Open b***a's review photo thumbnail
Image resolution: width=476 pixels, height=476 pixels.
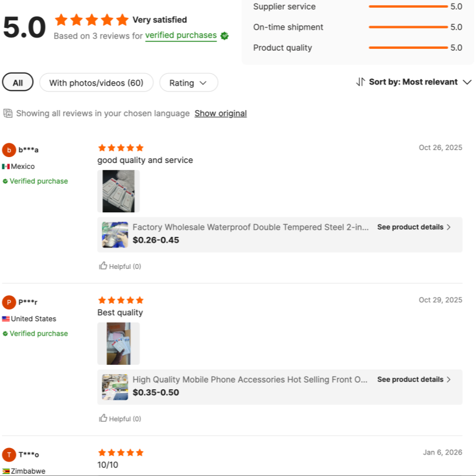click(118, 191)
